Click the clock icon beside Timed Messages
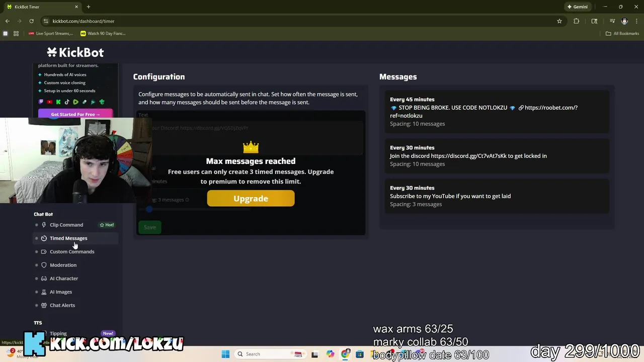The width and height of the screenshot is (644, 362). click(x=44, y=238)
